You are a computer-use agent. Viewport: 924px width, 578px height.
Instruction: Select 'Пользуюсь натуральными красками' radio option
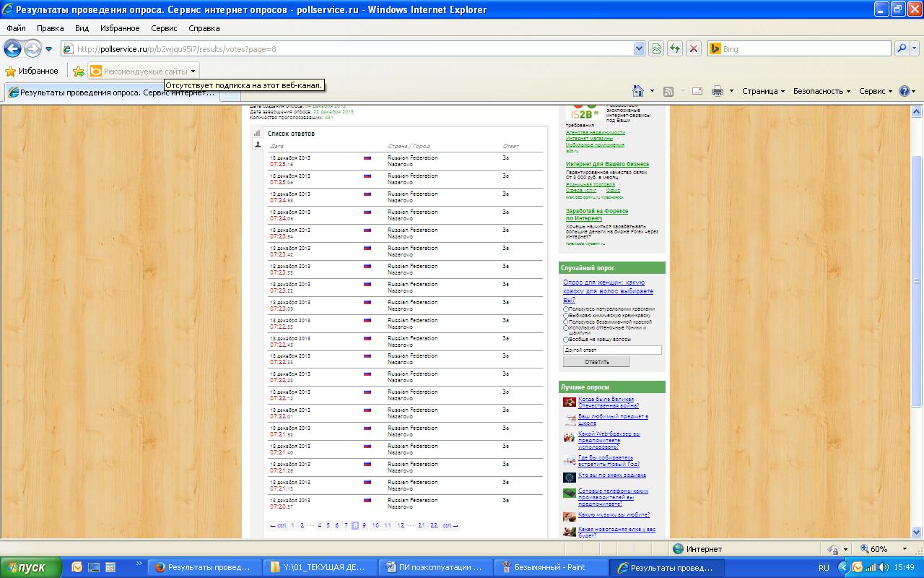[x=566, y=309]
